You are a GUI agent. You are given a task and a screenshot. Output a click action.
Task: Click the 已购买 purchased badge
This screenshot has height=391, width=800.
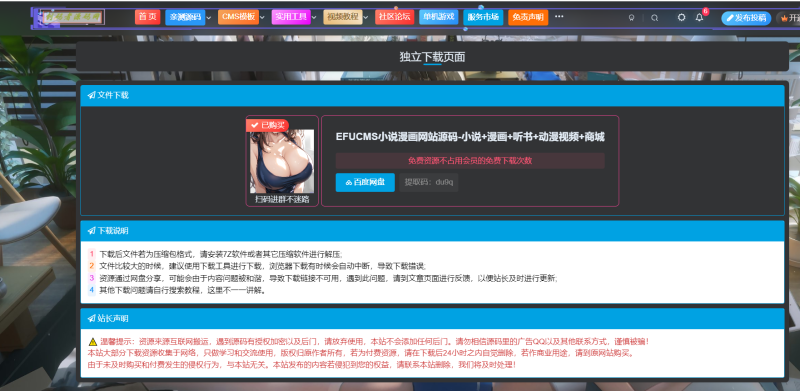click(x=267, y=125)
